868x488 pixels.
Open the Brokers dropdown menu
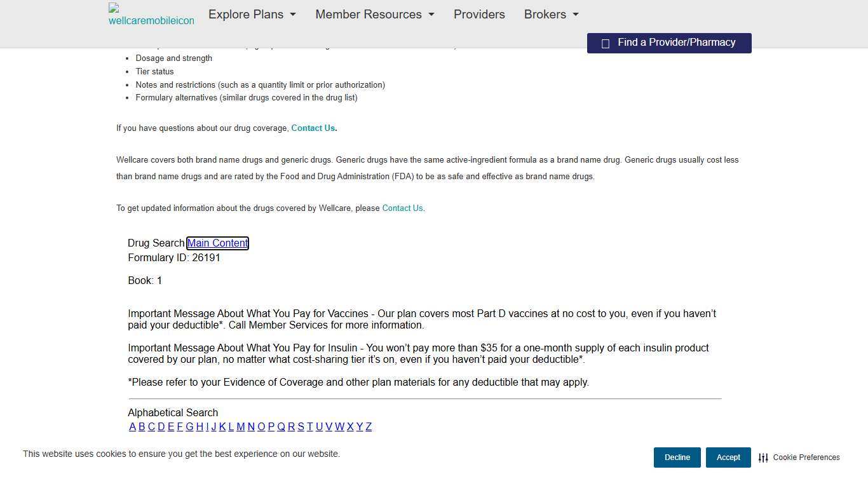(552, 15)
